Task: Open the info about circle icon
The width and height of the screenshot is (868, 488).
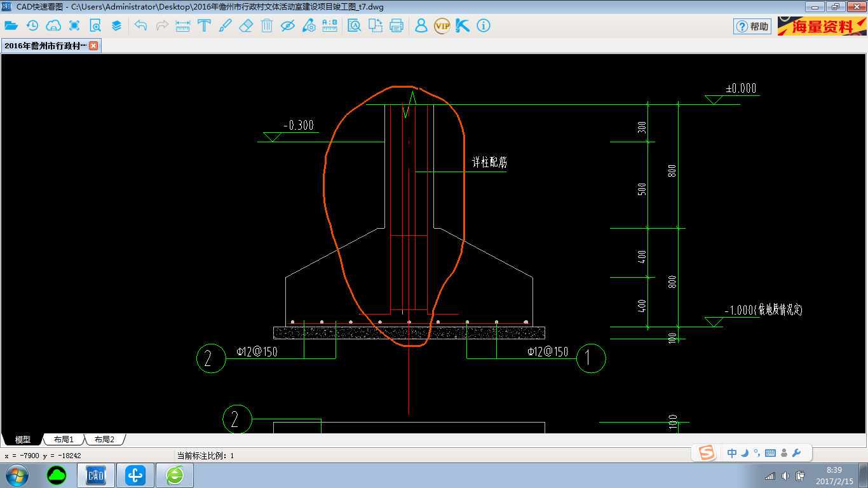Action: 484,26
